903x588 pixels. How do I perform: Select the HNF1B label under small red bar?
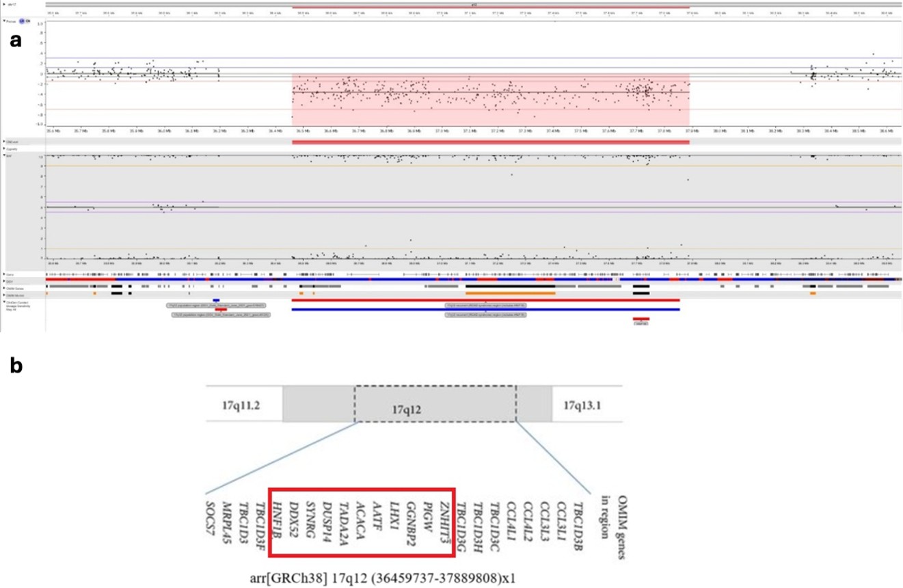[x=641, y=324]
